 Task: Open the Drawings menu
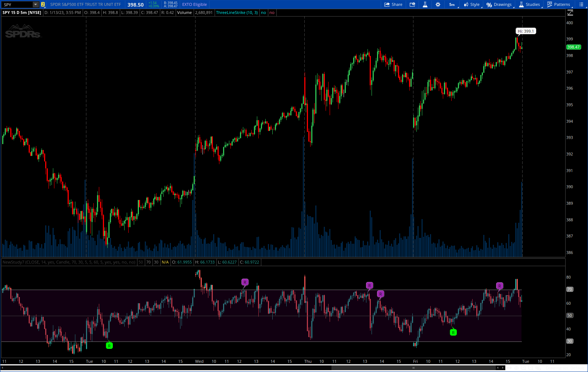click(499, 4)
